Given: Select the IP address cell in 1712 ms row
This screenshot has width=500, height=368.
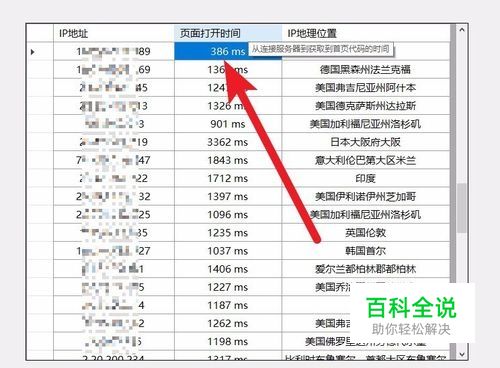Looking at the screenshot, I should [x=114, y=178].
